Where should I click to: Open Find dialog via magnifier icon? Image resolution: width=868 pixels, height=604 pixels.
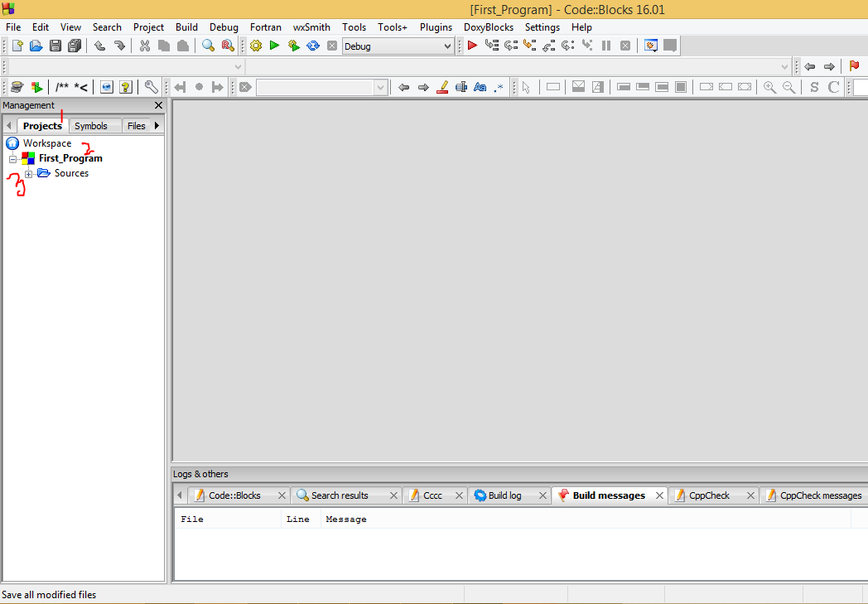[208, 46]
